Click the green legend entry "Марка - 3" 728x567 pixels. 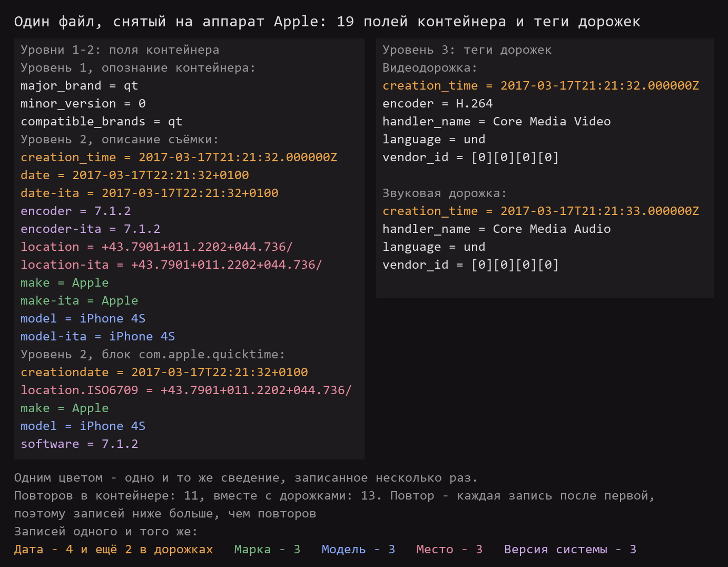coord(267,550)
